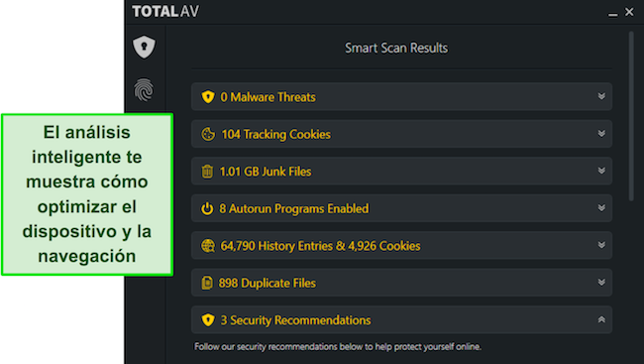Collapse the 3 Security Recommendations section

click(601, 319)
